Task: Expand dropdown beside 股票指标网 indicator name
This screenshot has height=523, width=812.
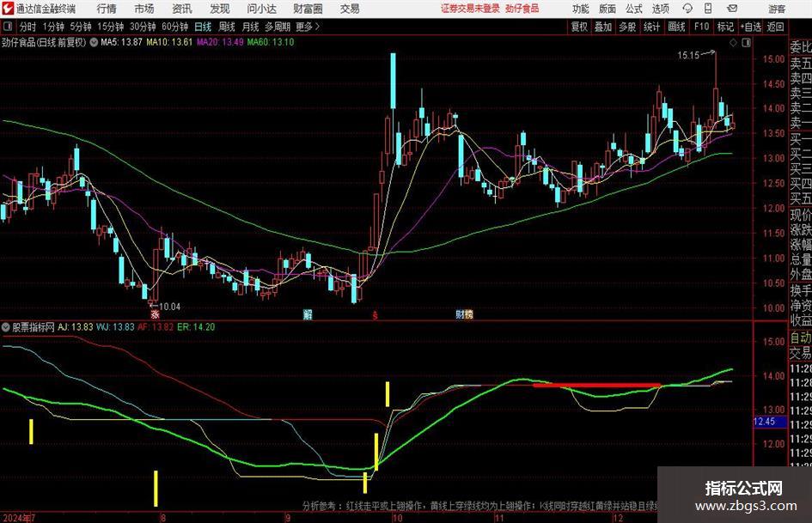Action: click(x=6, y=327)
